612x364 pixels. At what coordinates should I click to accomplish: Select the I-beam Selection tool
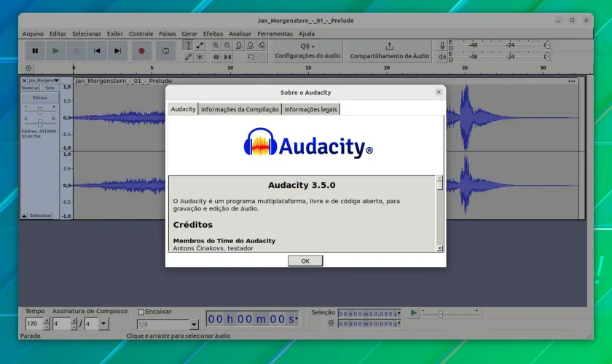pyautogui.click(x=188, y=46)
